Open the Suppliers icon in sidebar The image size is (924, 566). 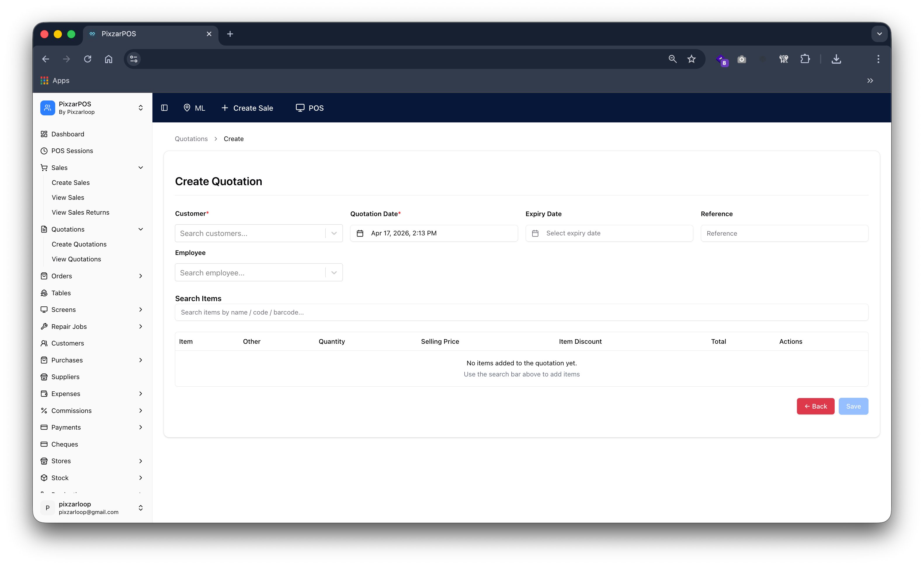click(x=44, y=376)
